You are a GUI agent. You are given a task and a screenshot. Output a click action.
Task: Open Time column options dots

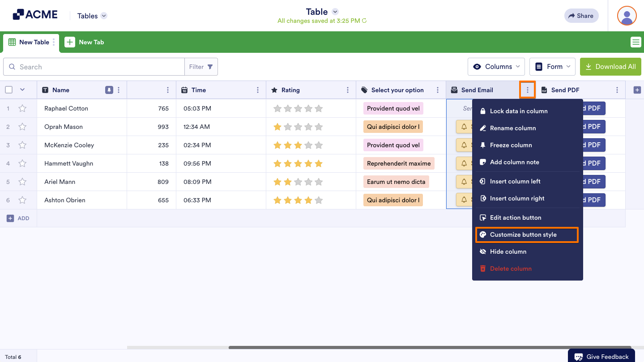tap(258, 90)
